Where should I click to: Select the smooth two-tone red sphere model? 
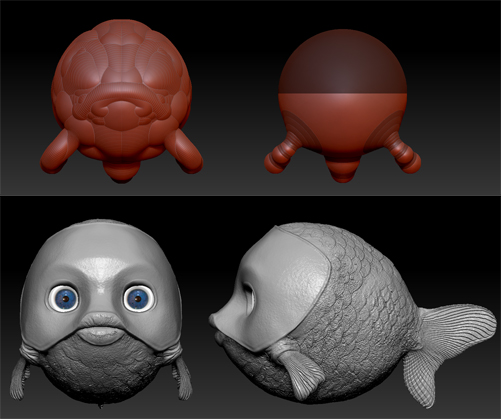coord(343,106)
